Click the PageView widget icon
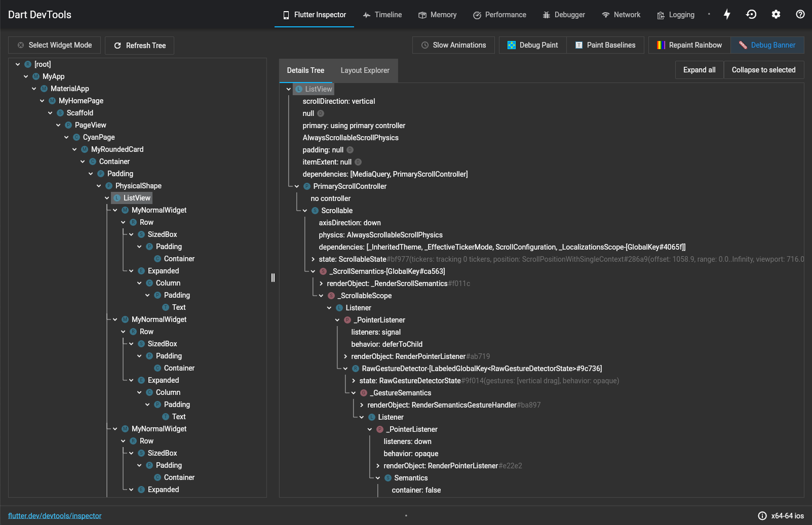The height and width of the screenshot is (525, 812). click(68, 125)
